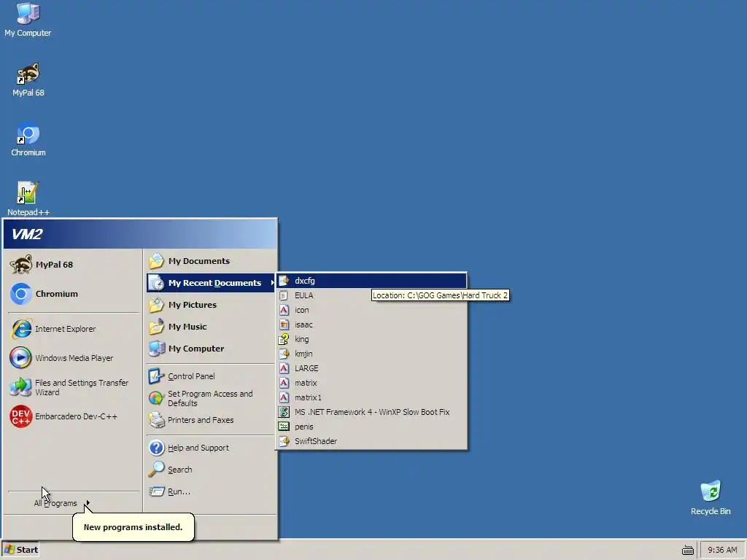Open recent file named icon

tap(371, 310)
